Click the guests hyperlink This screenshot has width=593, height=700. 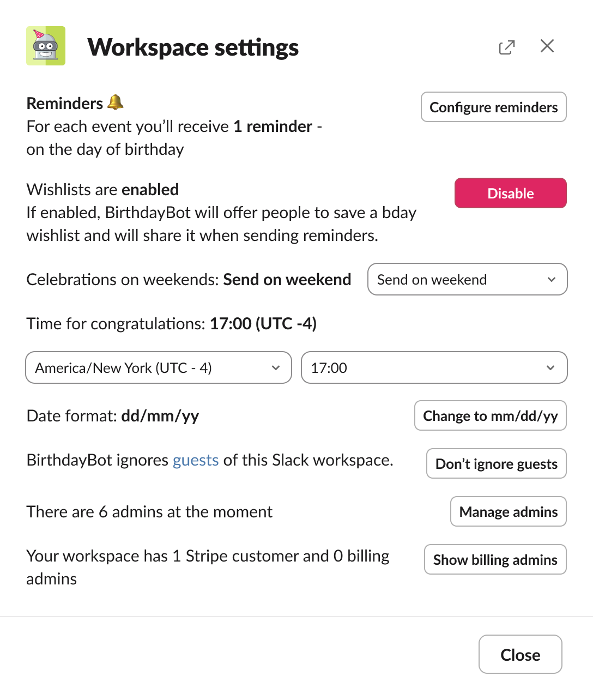[195, 460]
